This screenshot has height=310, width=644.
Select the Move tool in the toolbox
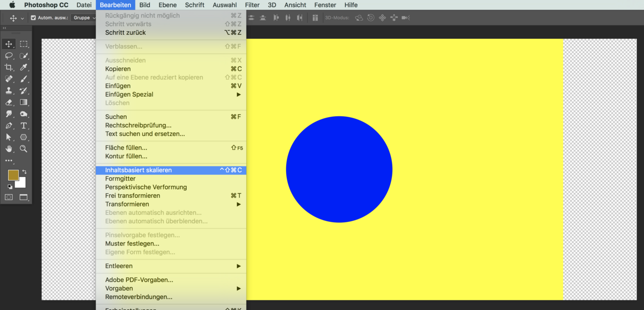tap(9, 44)
